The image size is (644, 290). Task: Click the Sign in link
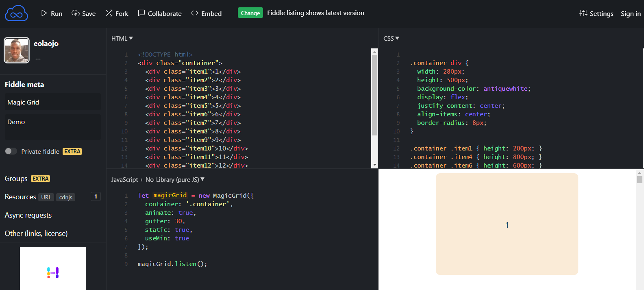coord(631,13)
